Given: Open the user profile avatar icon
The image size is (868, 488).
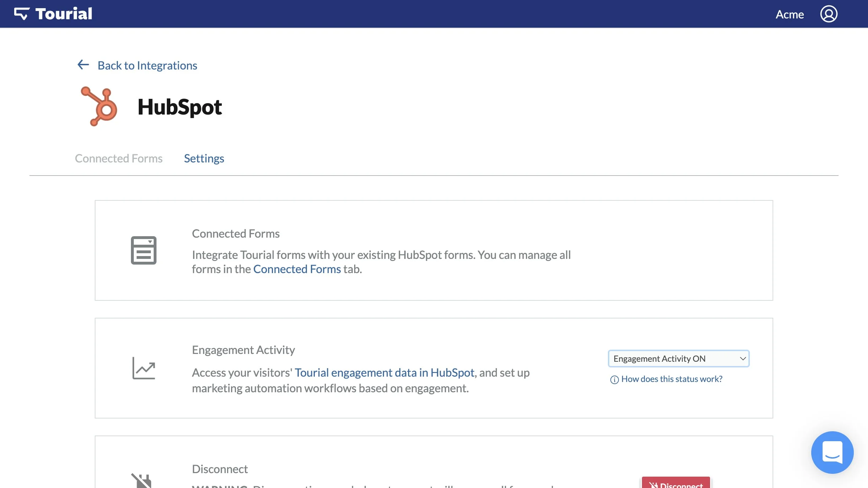Looking at the screenshot, I should pyautogui.click(x=829, y=14).
